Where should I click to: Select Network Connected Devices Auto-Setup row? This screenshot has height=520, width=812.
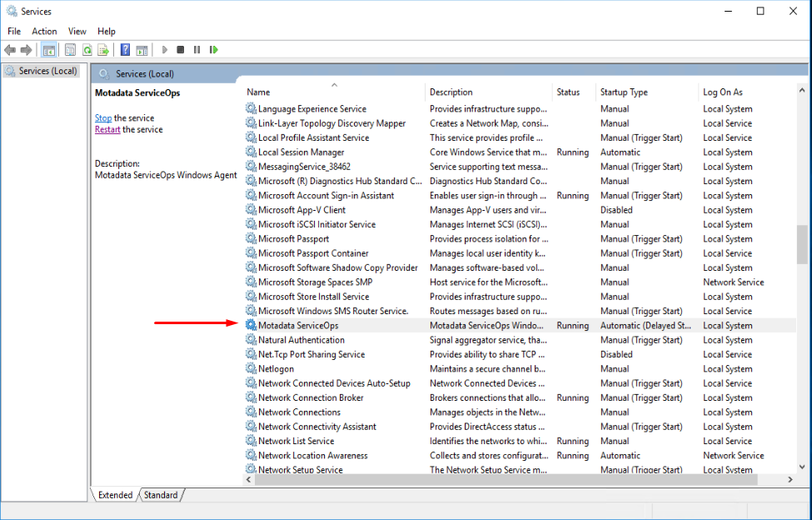click(520, 383)
